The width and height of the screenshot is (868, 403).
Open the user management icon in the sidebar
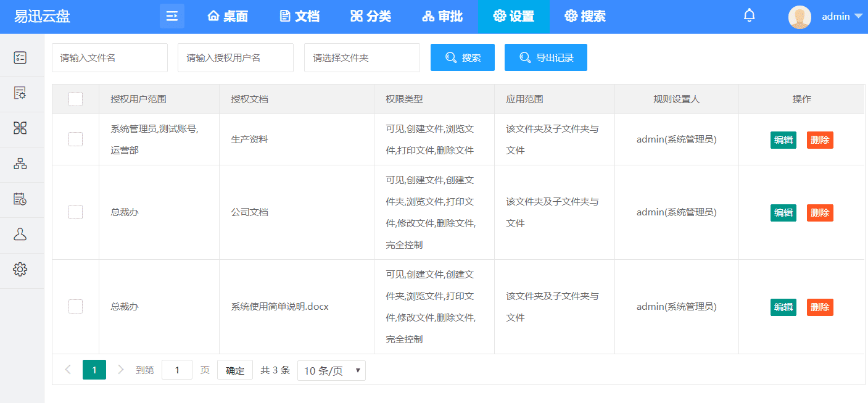[20, 235]
